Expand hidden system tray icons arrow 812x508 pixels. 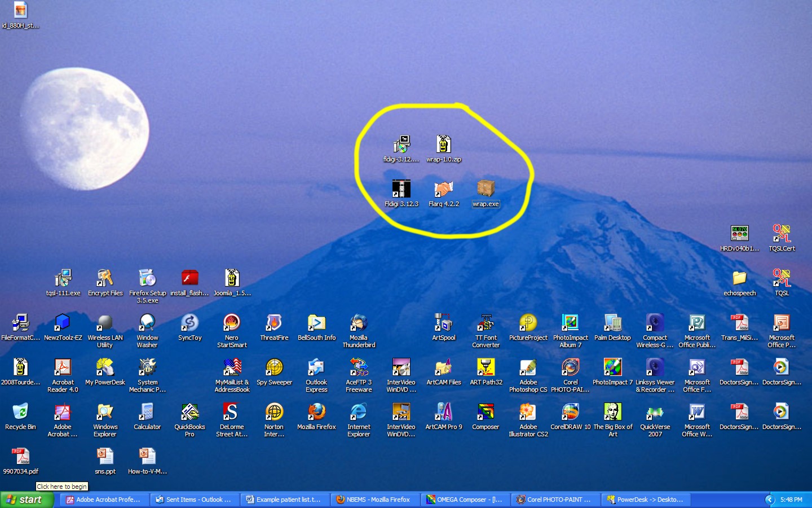tap(770, 500)
